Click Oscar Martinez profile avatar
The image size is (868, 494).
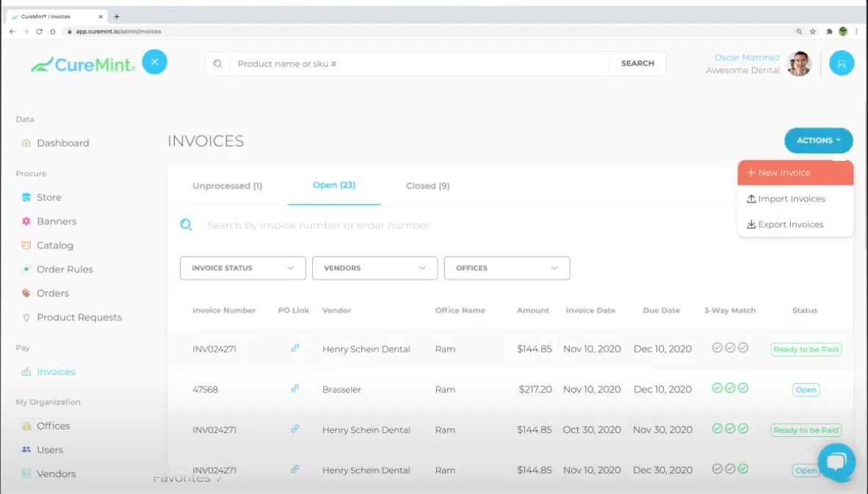[799, 64]
